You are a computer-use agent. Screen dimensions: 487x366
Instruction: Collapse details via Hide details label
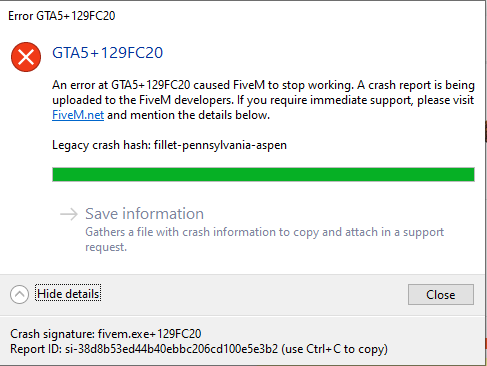click(68, 294)
